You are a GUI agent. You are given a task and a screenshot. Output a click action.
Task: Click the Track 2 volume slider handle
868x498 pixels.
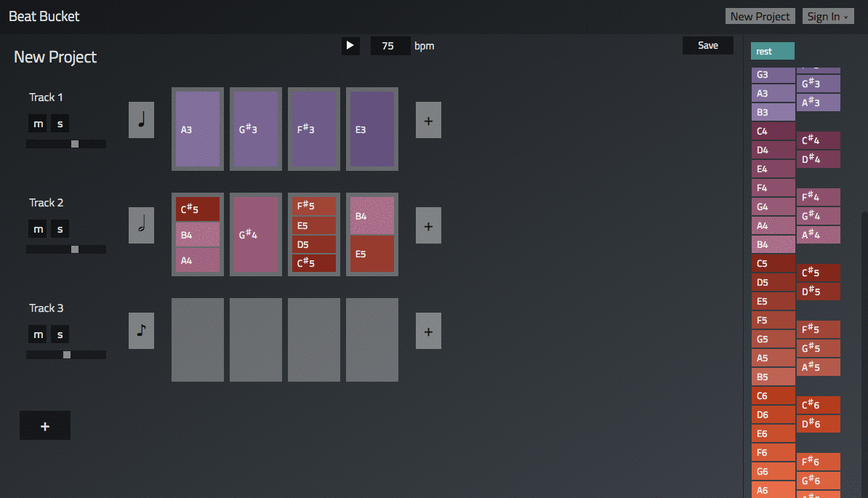tap(75, 249)
